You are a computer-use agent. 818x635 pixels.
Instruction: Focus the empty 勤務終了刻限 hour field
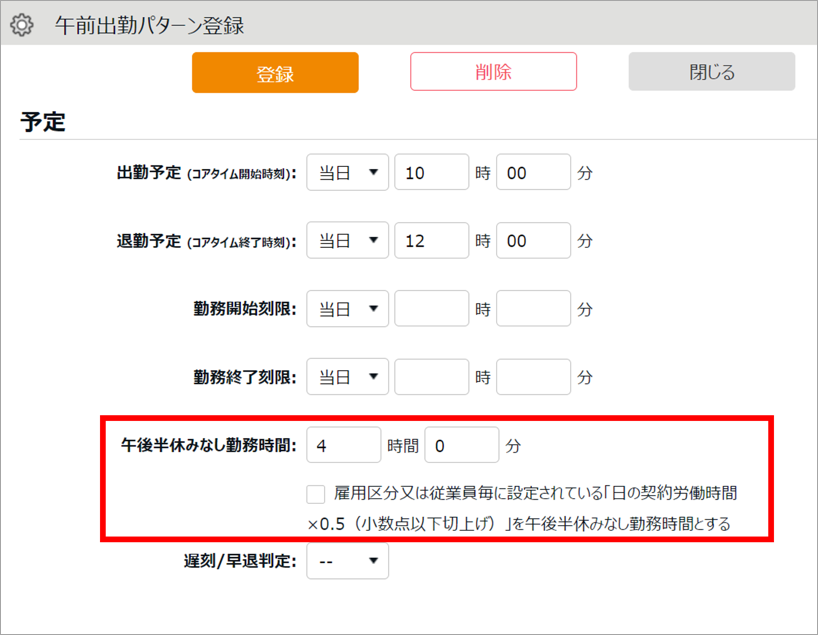(x=431, y=377)
